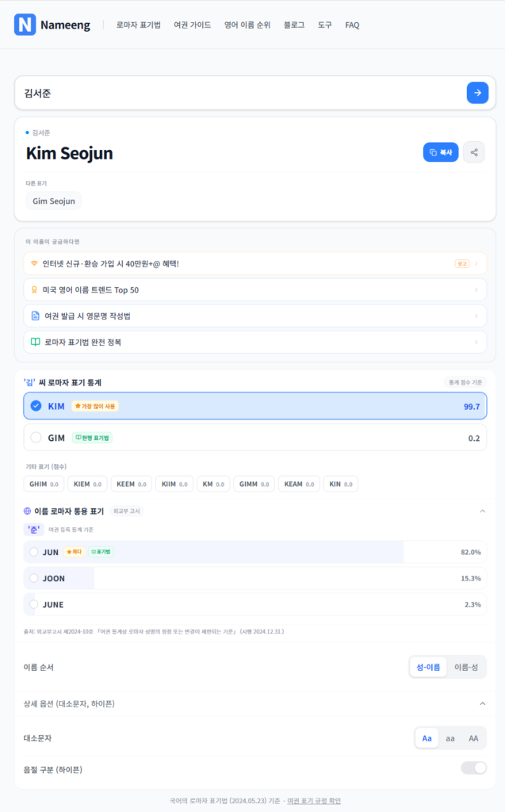Disable the 음절 구분 hyphen toggle
505x812 pixels.
(x=474, y=768)
